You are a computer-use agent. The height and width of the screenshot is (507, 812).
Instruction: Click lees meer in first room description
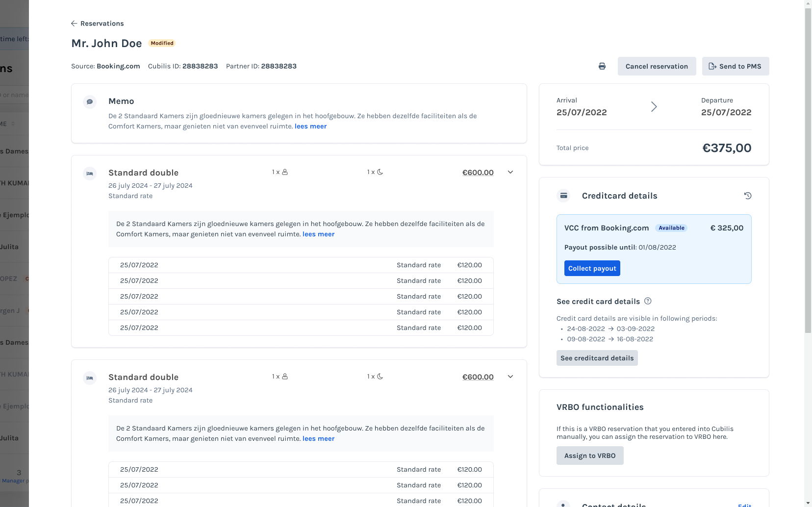(318, 234)
